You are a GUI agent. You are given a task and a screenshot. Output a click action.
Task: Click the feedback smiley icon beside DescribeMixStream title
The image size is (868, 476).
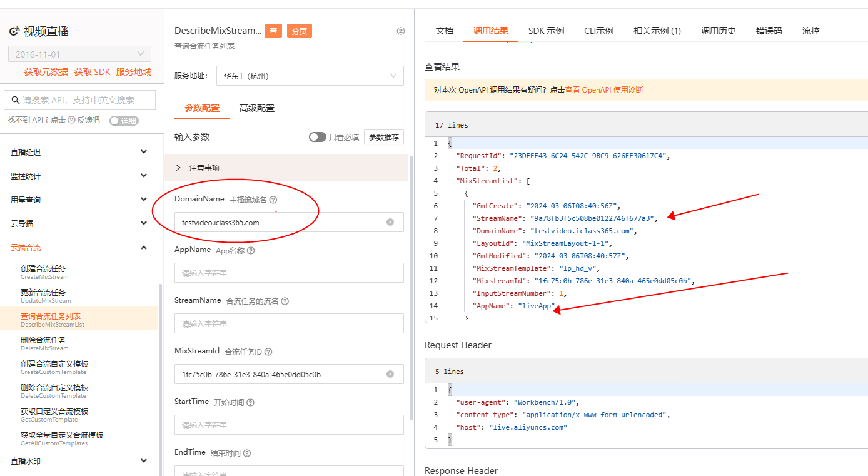pos(401,31)
